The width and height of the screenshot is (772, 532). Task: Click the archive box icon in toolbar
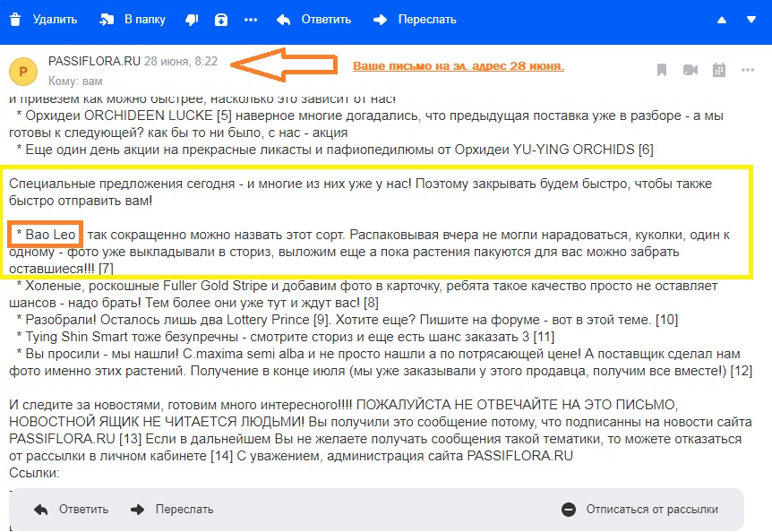click(221, 19)
